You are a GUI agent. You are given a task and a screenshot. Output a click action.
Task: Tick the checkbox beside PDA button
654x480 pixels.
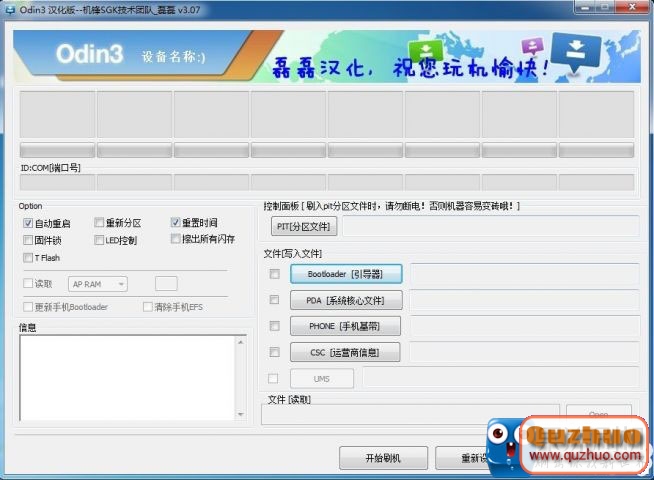(x=274, y=300)
